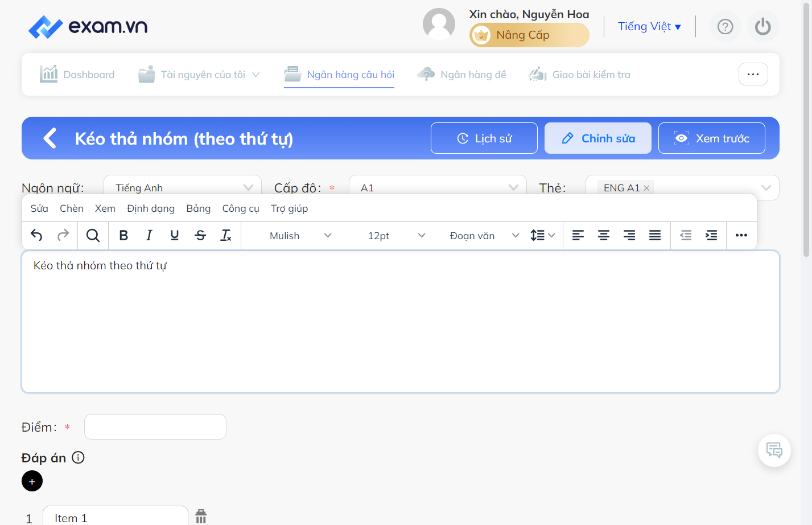The image size is (812, 525).
Task: Add a new answer with plus button
Action: tap(32, 481)
